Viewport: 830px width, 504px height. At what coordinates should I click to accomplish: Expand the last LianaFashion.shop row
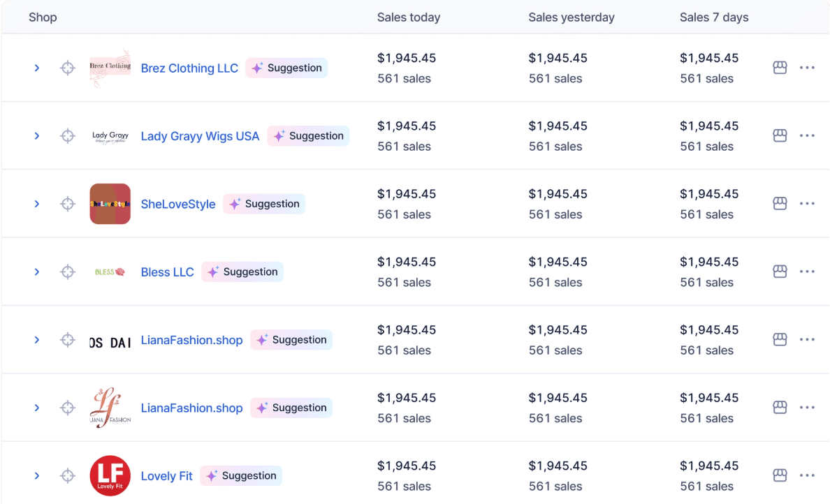37,408
